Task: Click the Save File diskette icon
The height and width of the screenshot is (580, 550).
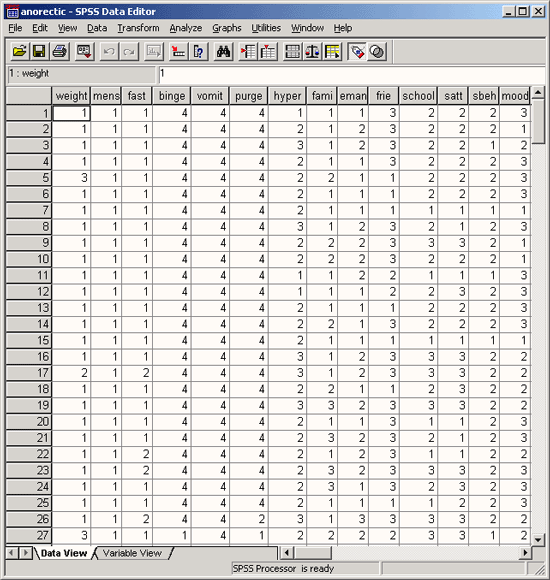Action: (x=39, y=51)
